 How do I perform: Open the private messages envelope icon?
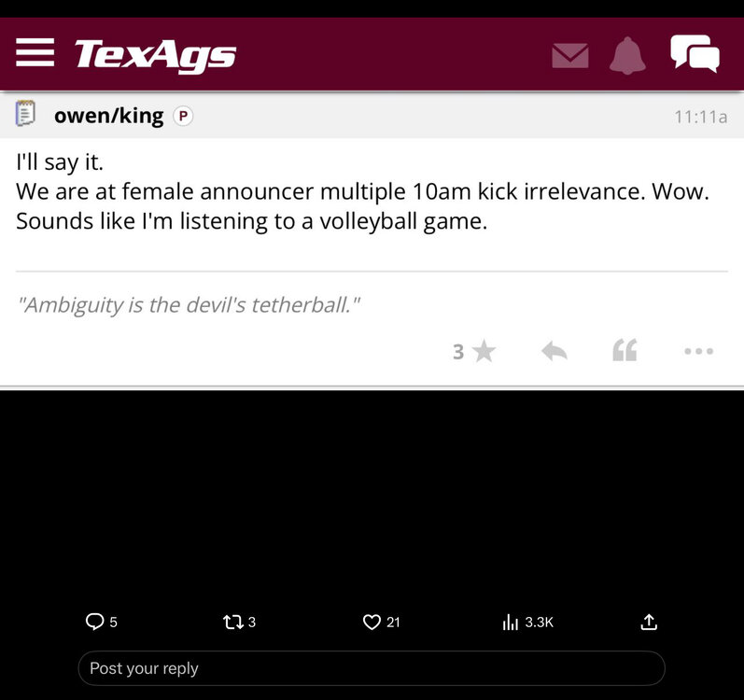[570, 56]
